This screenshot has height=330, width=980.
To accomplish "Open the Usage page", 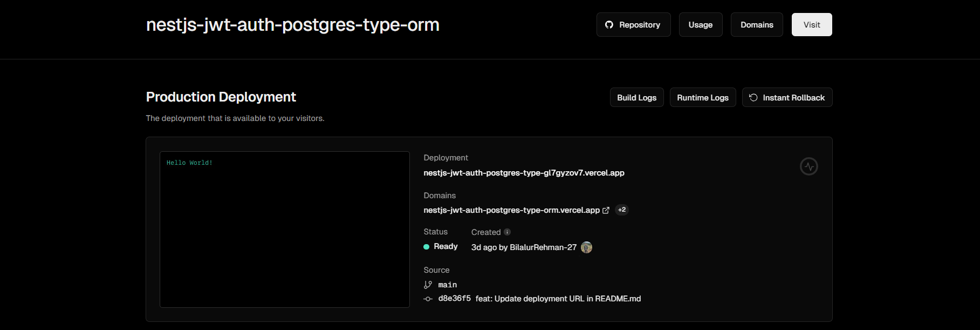I will (700, 25).
